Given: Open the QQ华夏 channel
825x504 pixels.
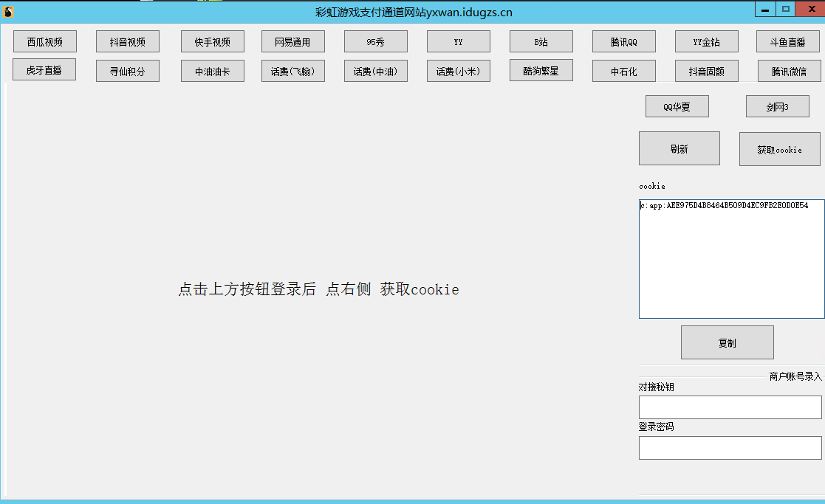Looking at the screenshot, I should [x=677, y=106].
